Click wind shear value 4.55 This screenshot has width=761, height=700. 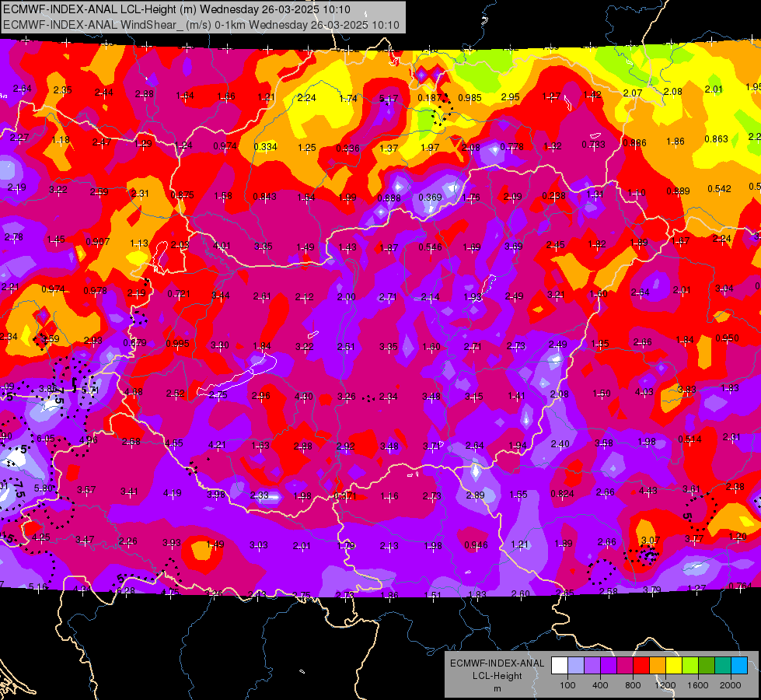pyautogui.click(x=174, y=443)
